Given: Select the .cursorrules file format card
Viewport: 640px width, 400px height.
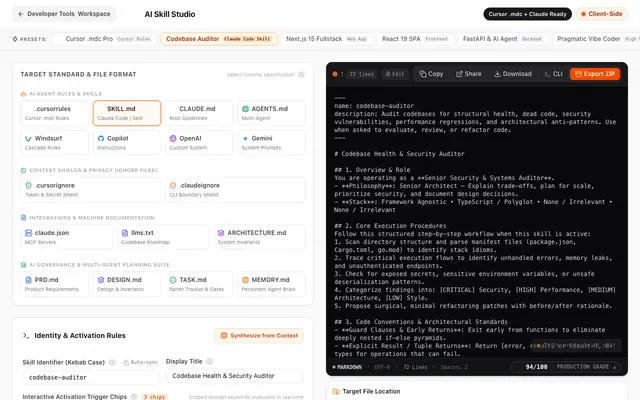Looking at the screenshot, I should pos(55,113).
